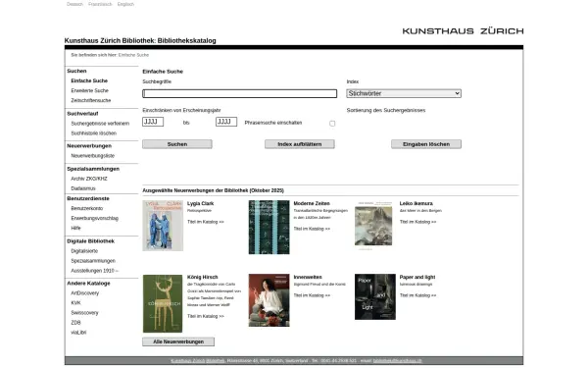Open Titel im Katalog for König Hirsch

pyautogui.click(x=205, y=316)
